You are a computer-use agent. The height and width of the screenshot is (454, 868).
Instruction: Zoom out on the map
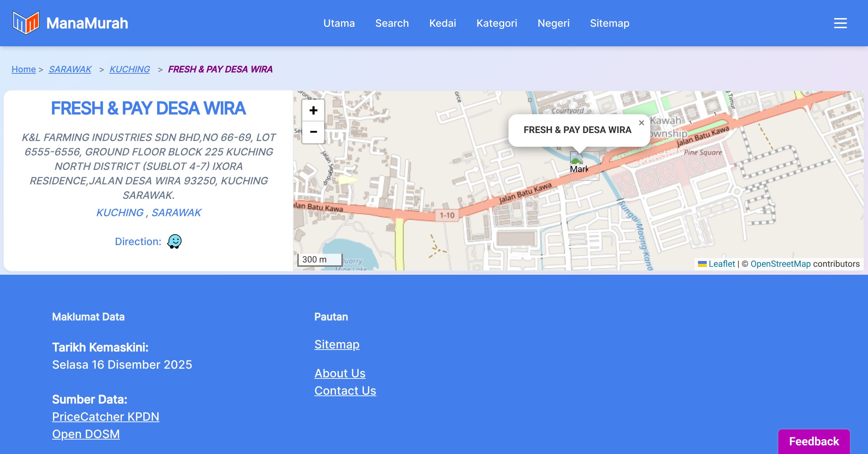(x=313, y=132)
